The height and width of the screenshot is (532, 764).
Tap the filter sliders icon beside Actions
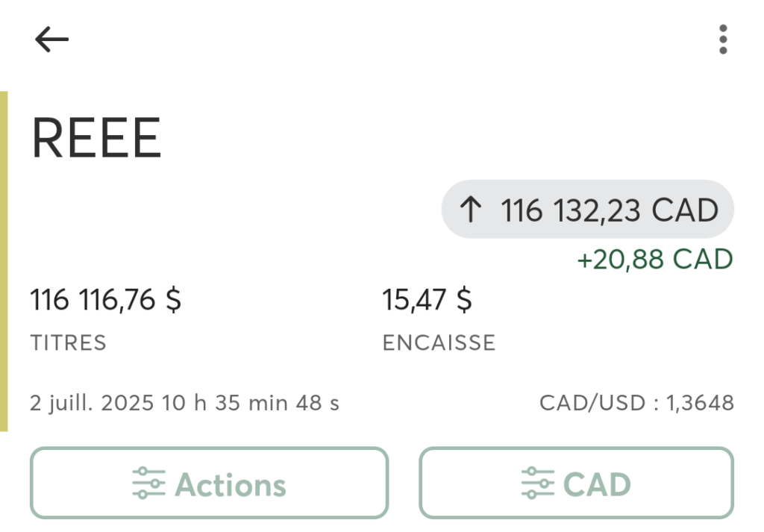[x=148, y=484]
